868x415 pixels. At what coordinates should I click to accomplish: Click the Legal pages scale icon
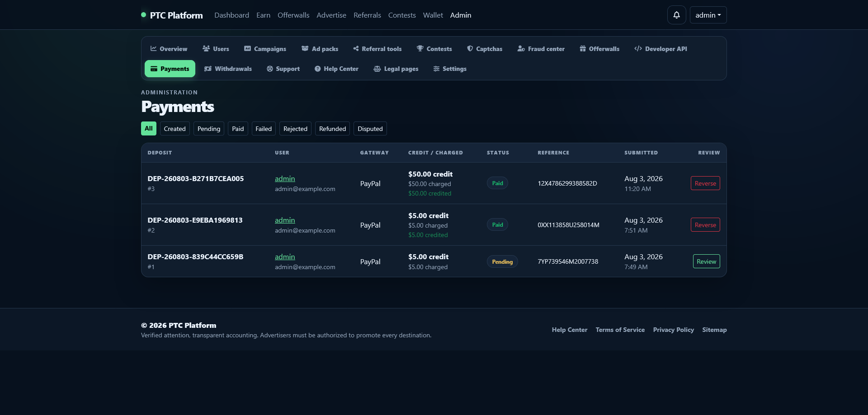[x=377, y=69]
